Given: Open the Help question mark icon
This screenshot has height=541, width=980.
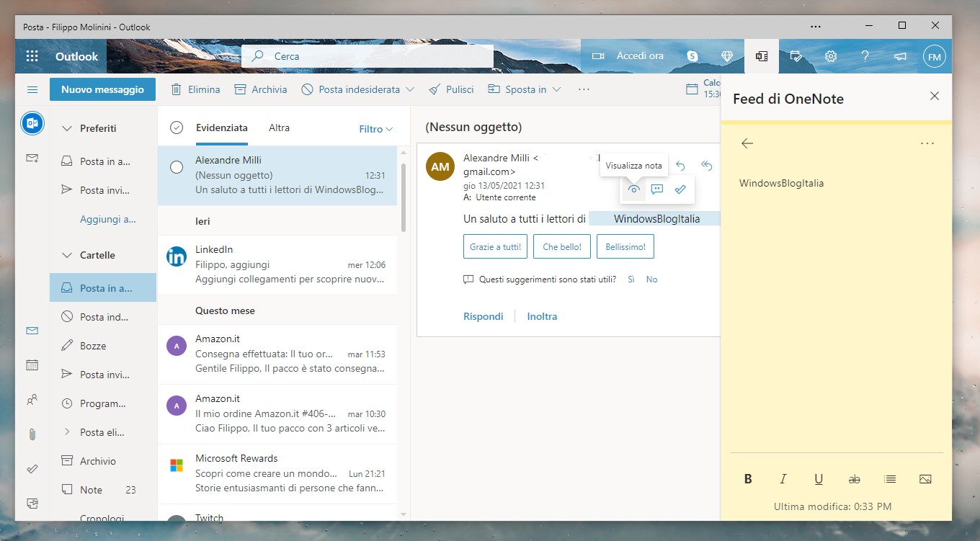Looking at the screenshot, I should click(x=865, y=56).
